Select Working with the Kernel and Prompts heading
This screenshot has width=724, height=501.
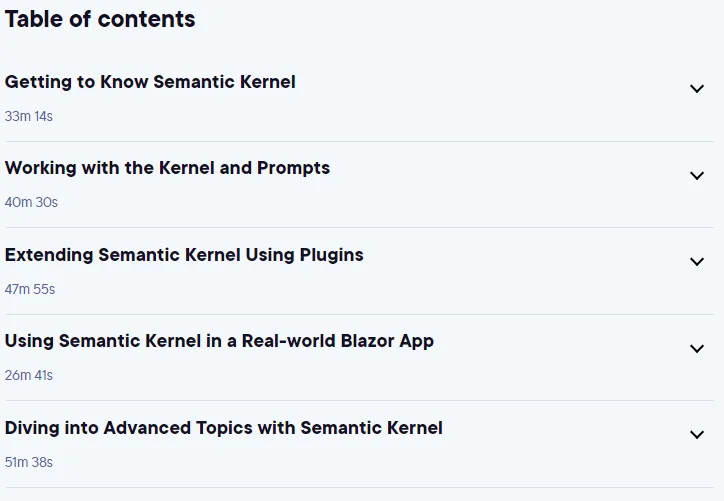click(x=167, y=168)
